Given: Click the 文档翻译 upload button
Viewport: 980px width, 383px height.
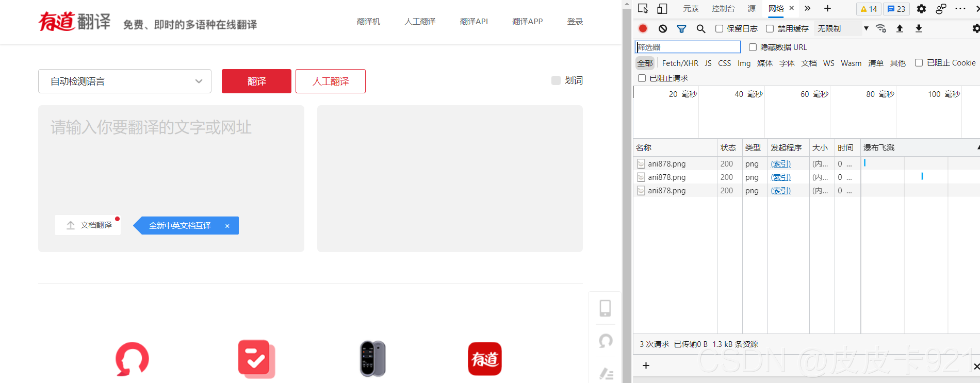Looking at the screenshot, I should click(x=88, y=225).
